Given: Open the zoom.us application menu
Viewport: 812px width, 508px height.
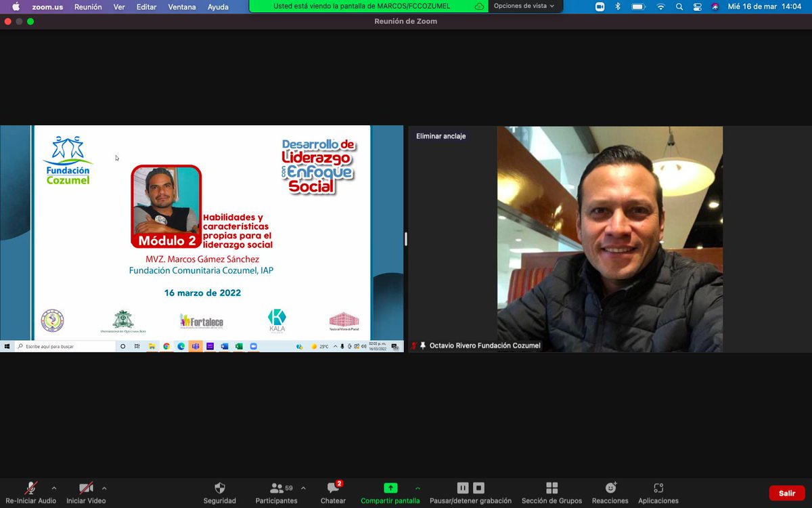Looking at the screenshot, I should click(47, 7).
